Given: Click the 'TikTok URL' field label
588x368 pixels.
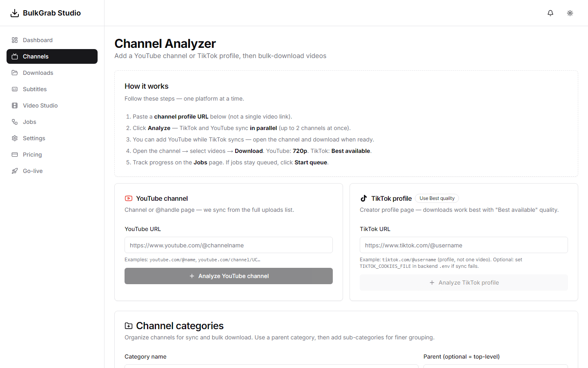Looking at the screenshot, I should [375, 229].
